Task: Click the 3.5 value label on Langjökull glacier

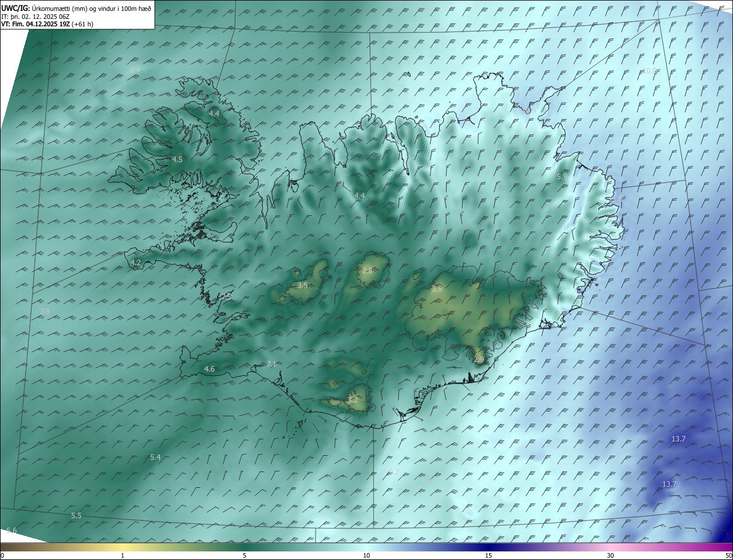Action: pyautogui.click(x=303, y=285)
